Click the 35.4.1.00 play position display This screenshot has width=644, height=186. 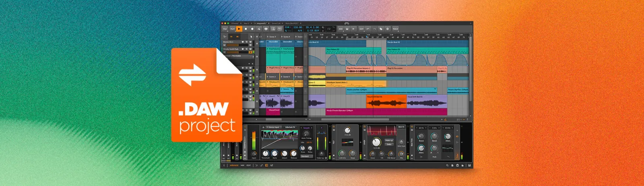(312, 27)
